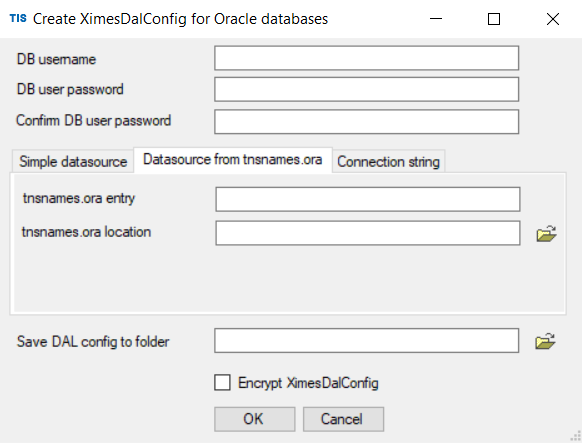Enable the Encrypt XimesDalConfig checkbox
Viewport: 582px width, 443px height.
point(222,383)
